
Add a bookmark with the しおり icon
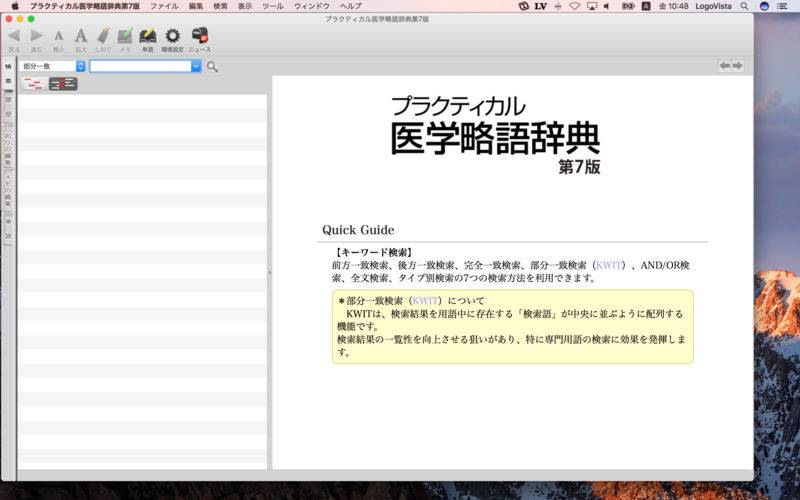[103, 36]
